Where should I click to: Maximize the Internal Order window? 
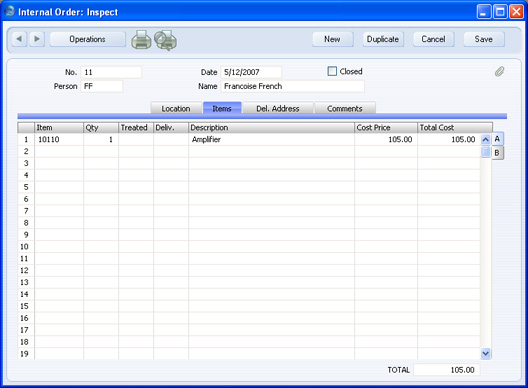click(500, 12)
